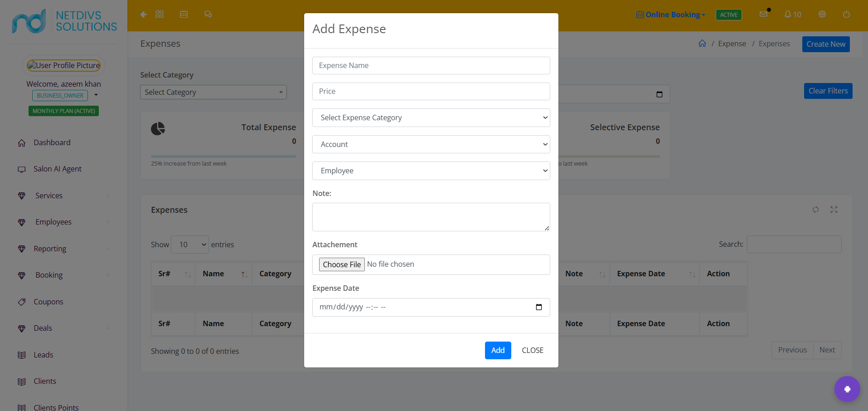Click the Next pagination button
The width and height of the screenshot is (868, 411).
click(x=827, y=350)
